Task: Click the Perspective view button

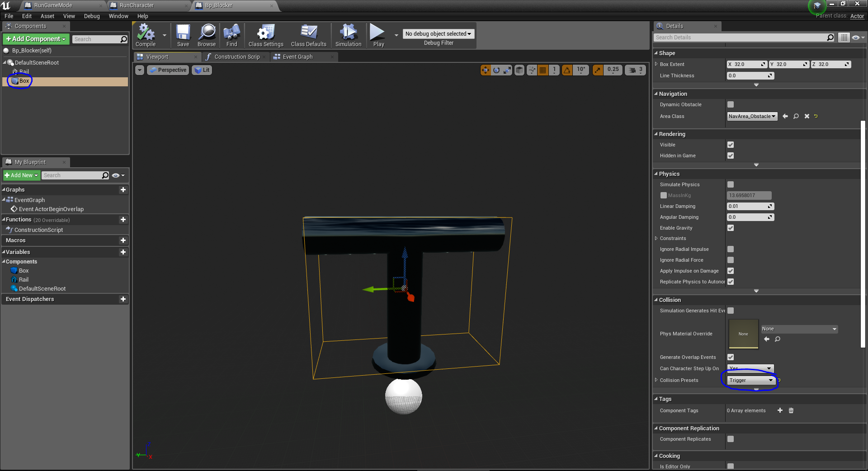Action: pyautogui.click(x=168, y=70)
